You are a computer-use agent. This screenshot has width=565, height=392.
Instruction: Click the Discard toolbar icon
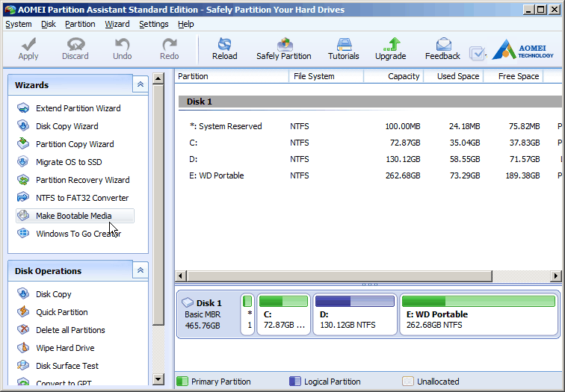click(75, 44)
